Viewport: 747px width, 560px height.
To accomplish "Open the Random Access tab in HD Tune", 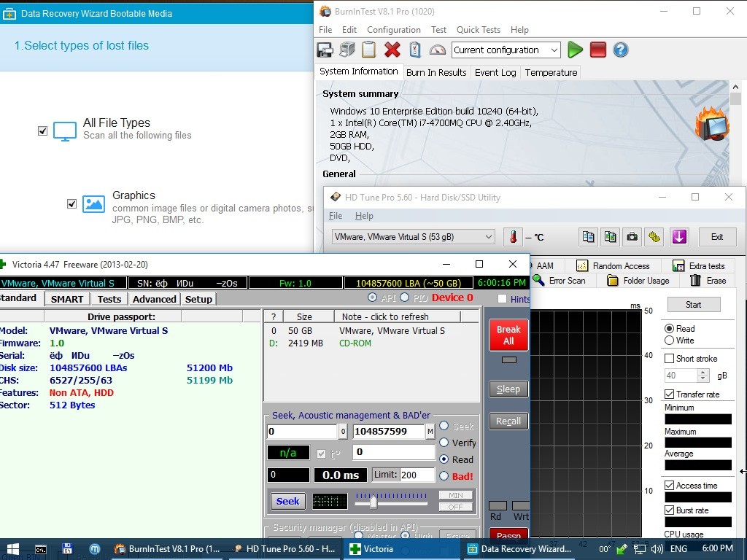I will pyautogui.click(x=613, y=265).
